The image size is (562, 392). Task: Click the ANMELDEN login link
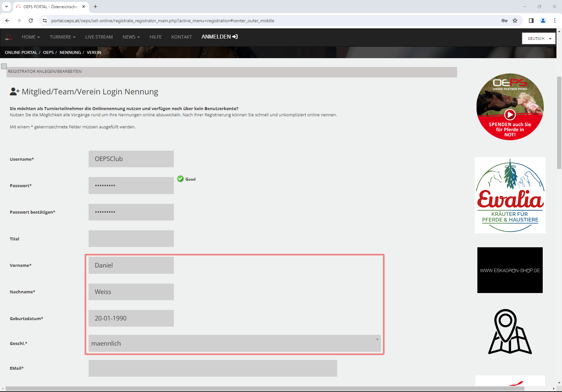tap(219, 37)
